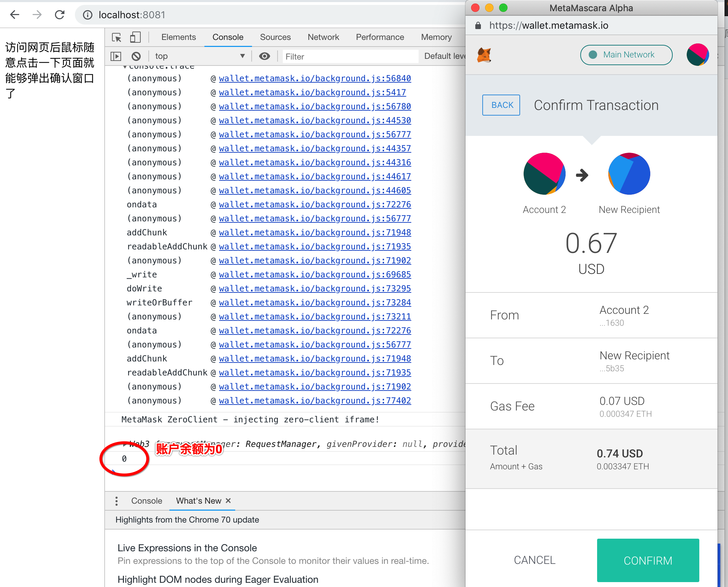The image size is (728, 587).
Task: Toggle the device toolbar icon
Action: tap(135, 37)
